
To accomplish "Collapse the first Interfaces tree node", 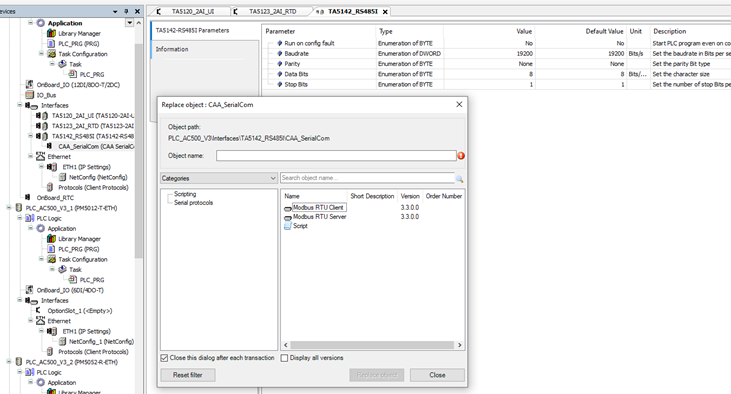I will click(20, 105).
